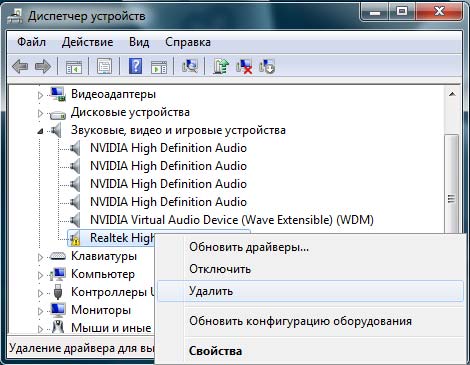Click the Back arrow toolbar icon

click(20, 66)
